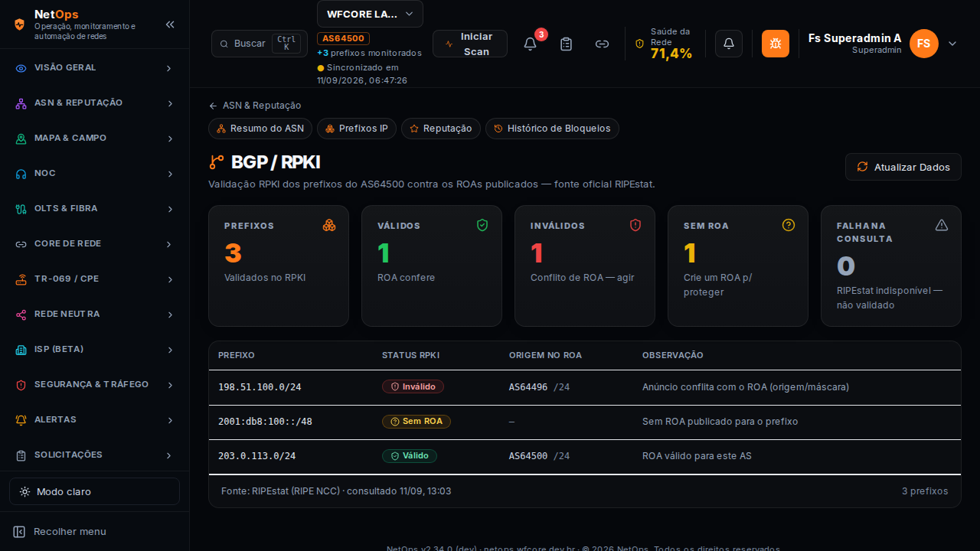The width and height of the screenshot is (980, 551).
Task: Click the AS64500 badge in header
Action: (x=343, y=38)
